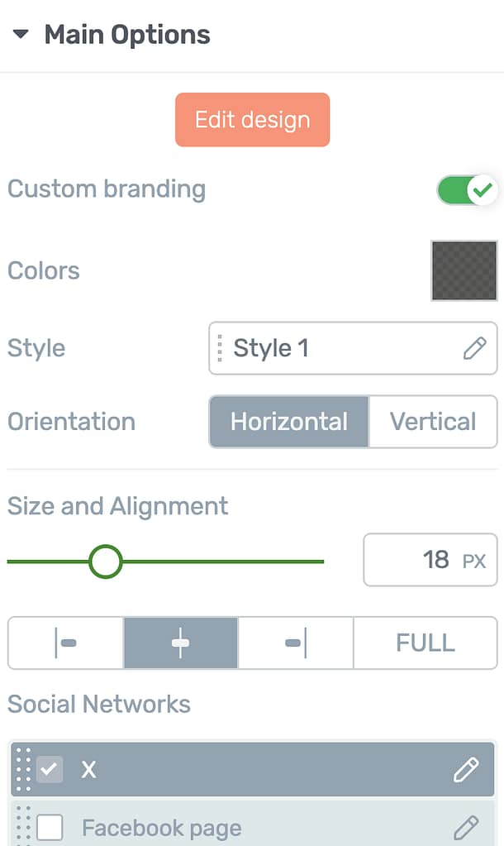504x846 pixels.
Task: Edit the X network with pencil icon
Action: click(466, 770)
